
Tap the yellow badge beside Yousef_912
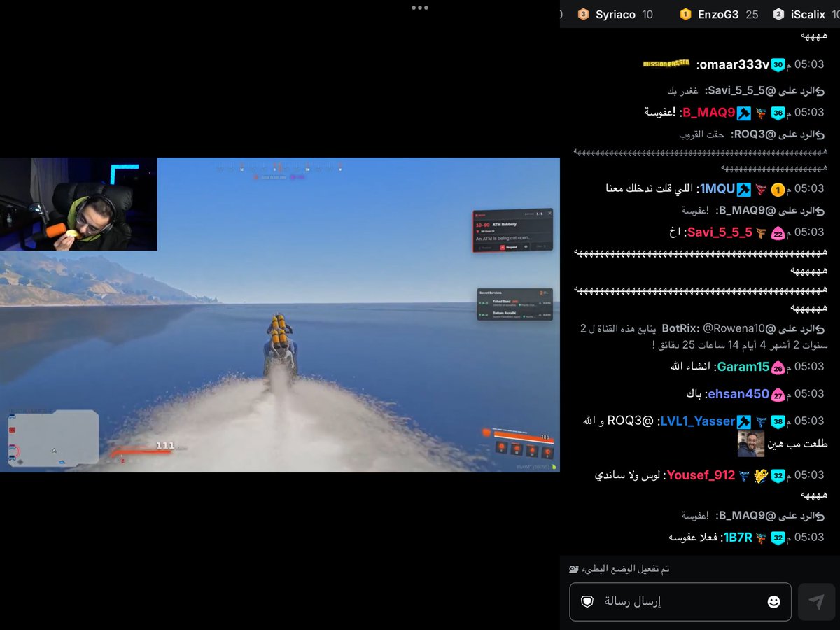pyautogui.click(x=761, y=475)
